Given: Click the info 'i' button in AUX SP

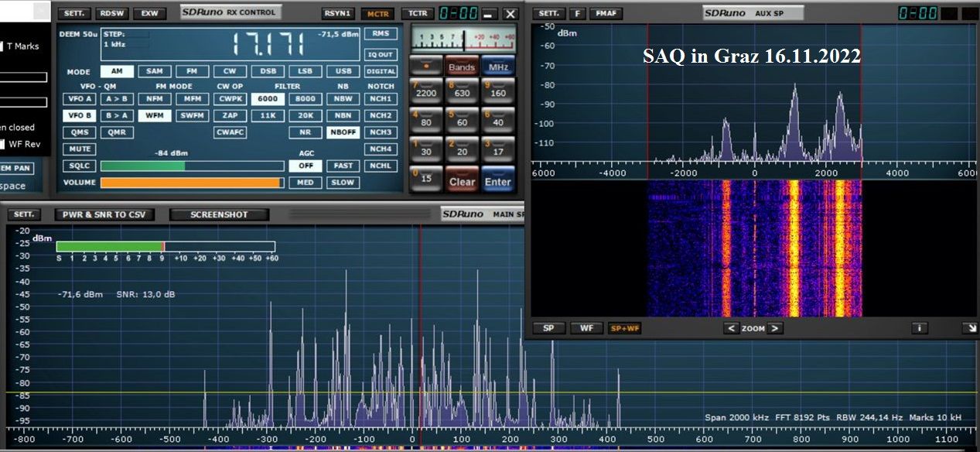Looking at the screenshot, I should tap(919, 328).
